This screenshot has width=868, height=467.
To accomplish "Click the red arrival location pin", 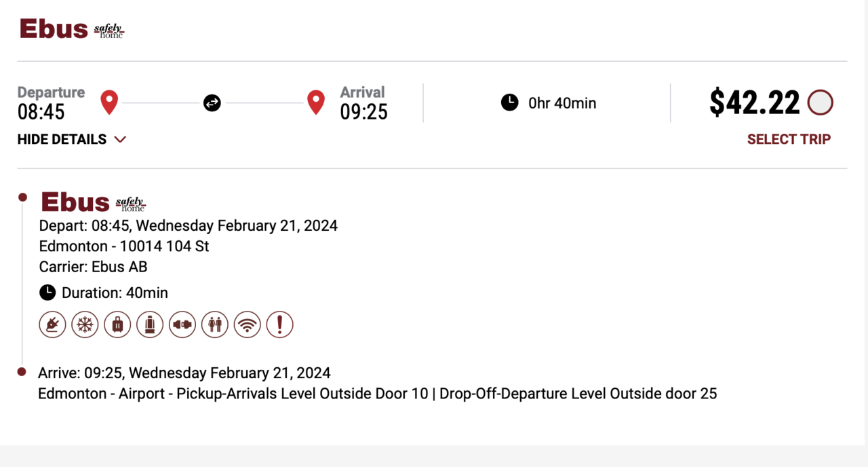I will [315, 102].
